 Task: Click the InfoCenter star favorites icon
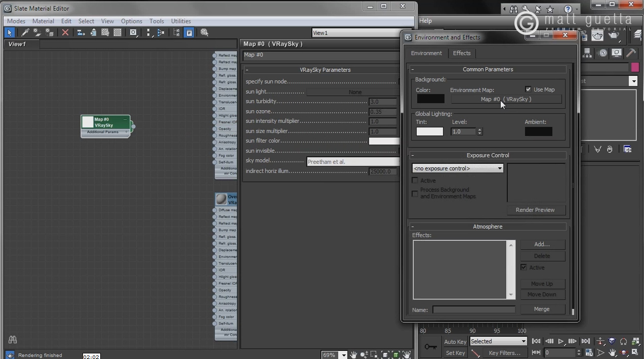(x=550, y=9)
